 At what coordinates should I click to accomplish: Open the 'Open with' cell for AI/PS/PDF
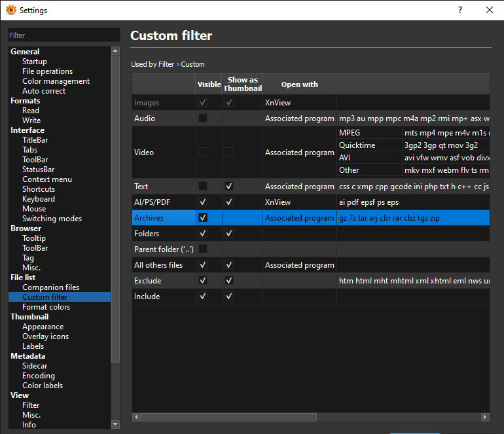pyautogui.click(x=299, y=202)
